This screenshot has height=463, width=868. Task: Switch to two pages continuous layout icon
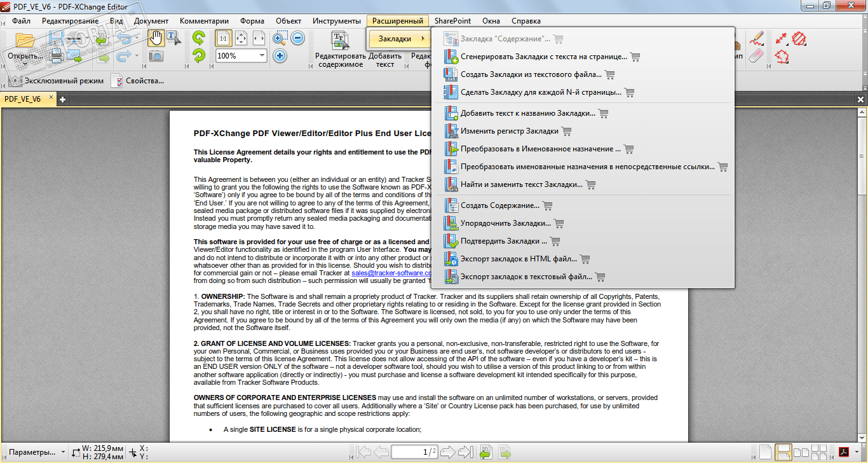pos(818,452)
